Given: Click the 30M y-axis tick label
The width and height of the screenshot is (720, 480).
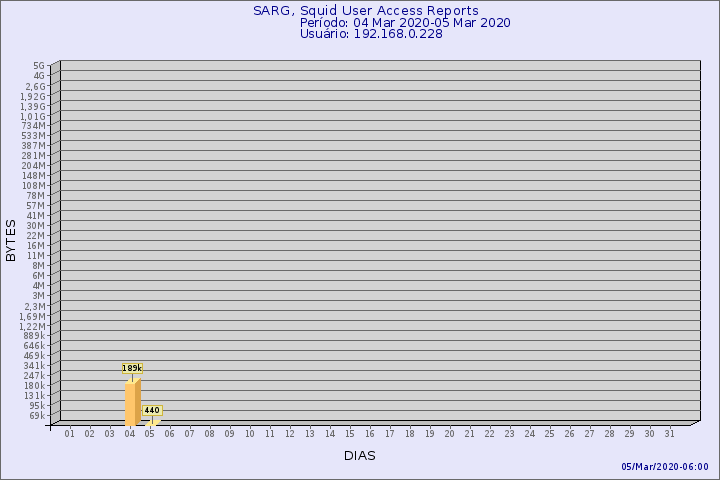Looking at the screenshot, I should click(36, 226).
